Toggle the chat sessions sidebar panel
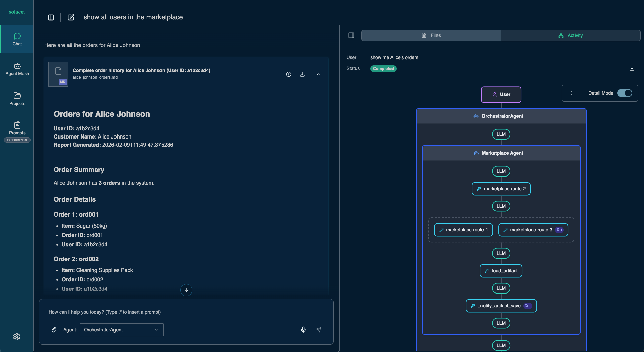644x352 pixels. coord(51,17)
